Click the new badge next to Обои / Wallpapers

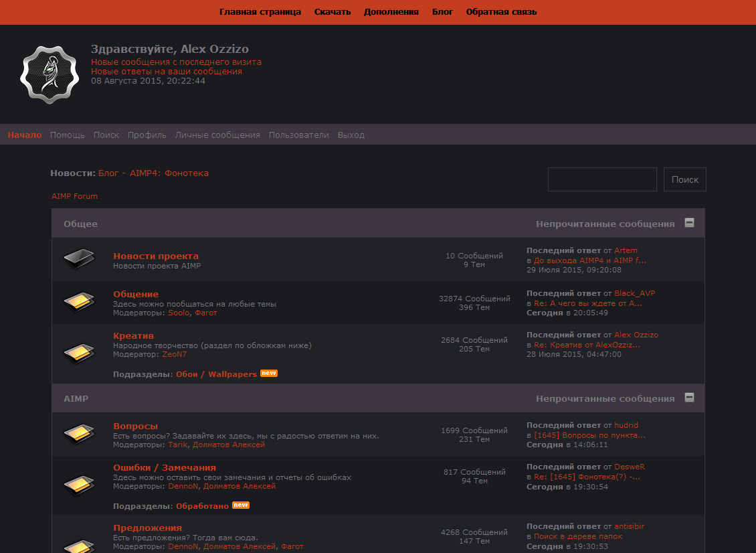269,374
